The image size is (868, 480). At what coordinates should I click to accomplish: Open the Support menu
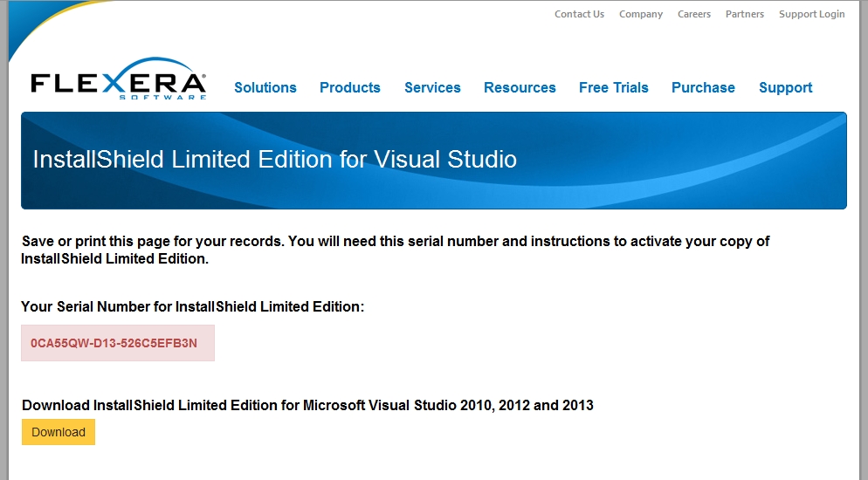point(786,87)
